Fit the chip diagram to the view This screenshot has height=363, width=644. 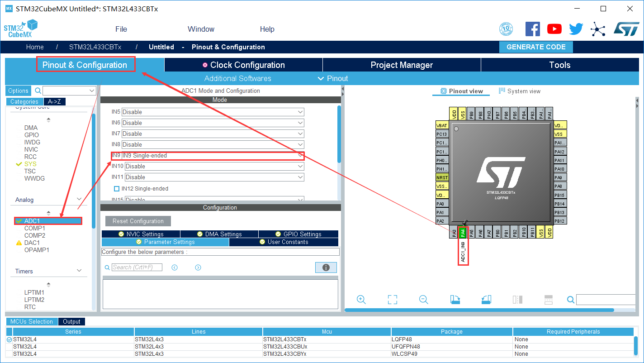click(392, 299)
